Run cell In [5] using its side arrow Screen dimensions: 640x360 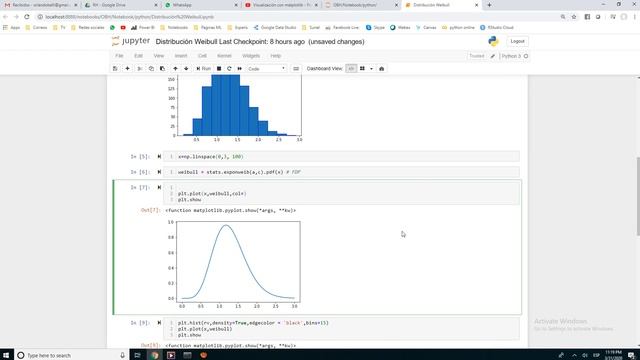coord(159,157)
